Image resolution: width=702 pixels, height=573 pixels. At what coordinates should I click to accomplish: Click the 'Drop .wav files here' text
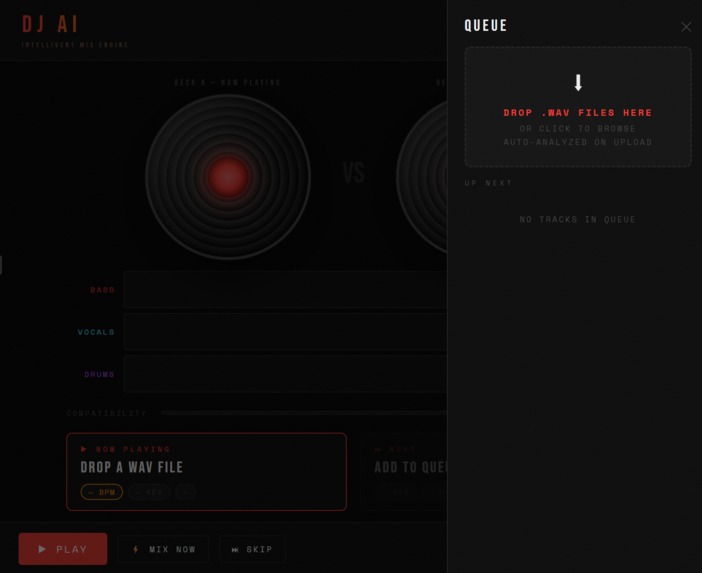pos(578,113)
